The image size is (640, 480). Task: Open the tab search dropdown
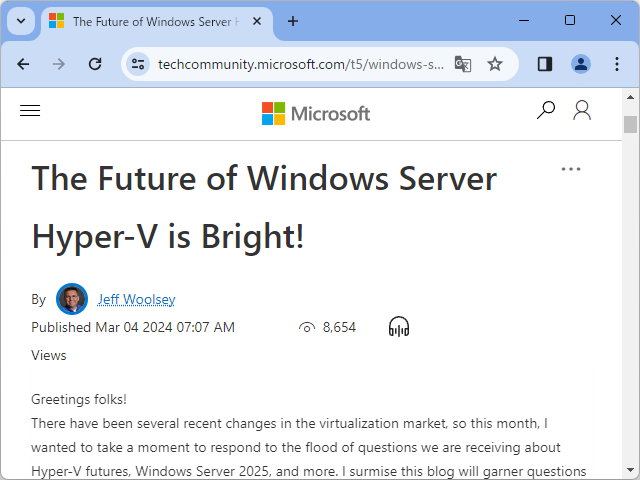coord(21,21)
